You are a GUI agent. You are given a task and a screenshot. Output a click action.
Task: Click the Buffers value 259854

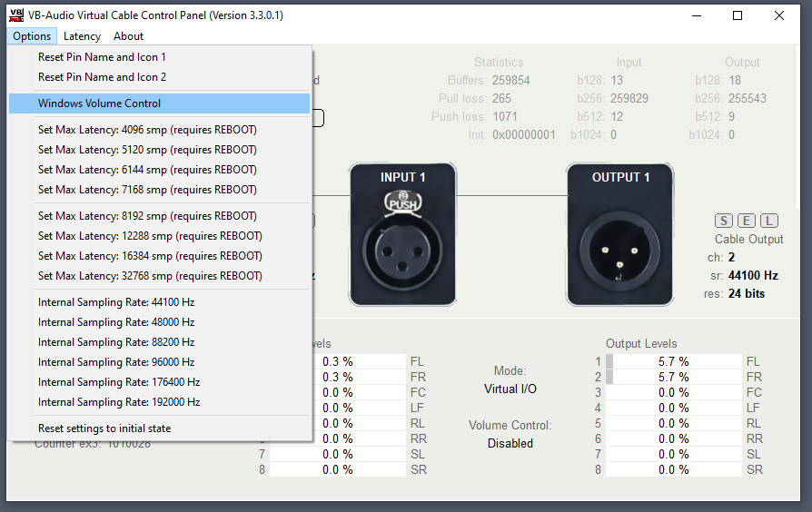click(511, 80)
